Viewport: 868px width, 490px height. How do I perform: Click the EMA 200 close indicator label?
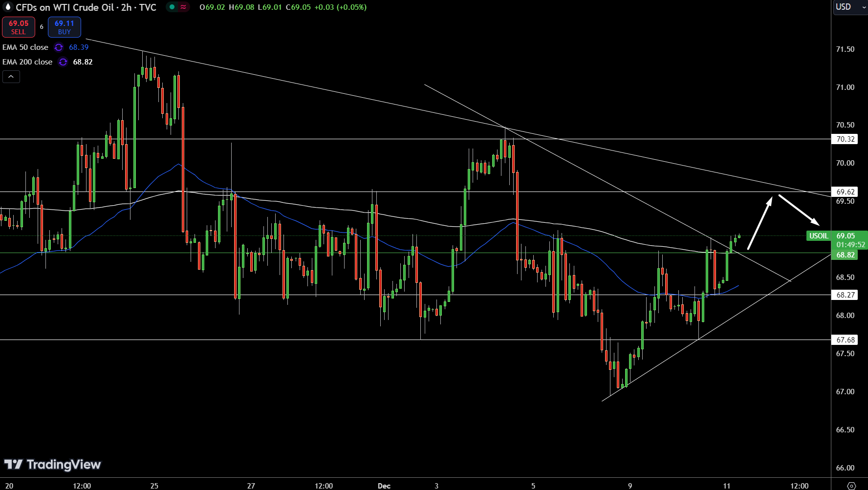27,62
